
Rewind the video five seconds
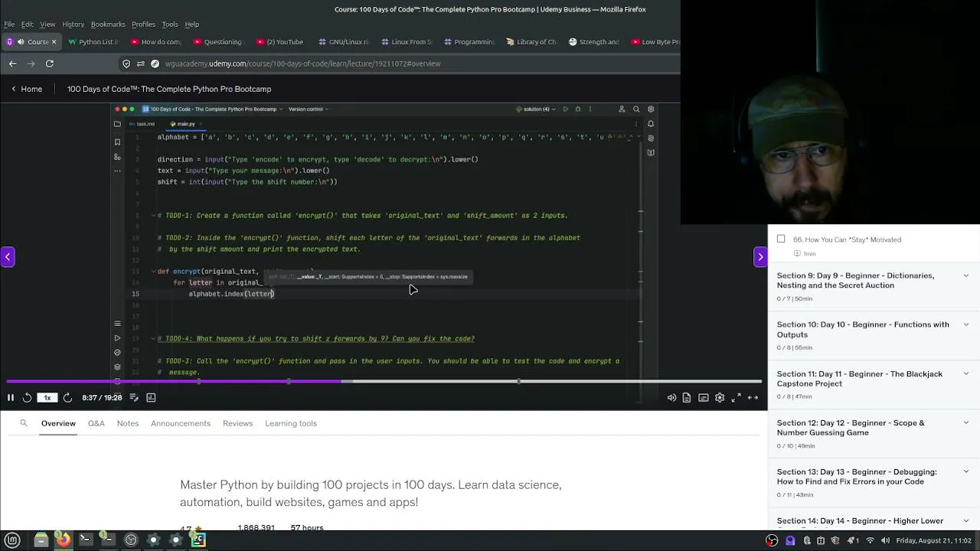tap(27, 397)
